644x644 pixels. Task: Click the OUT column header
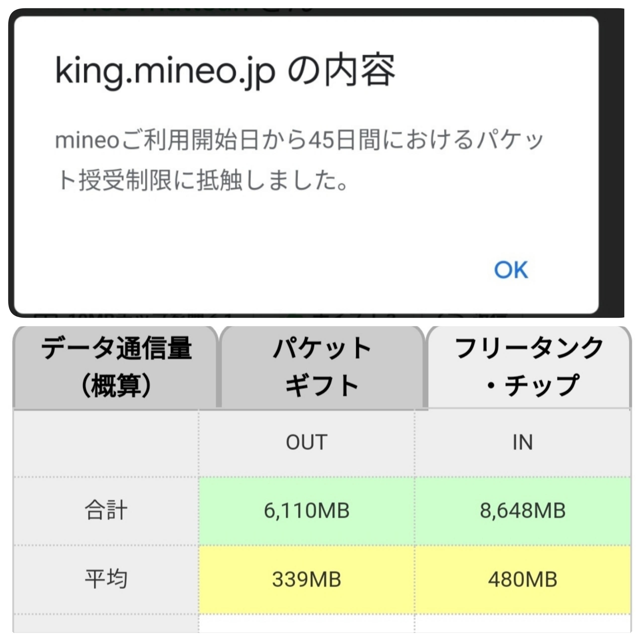click(307, 442)
